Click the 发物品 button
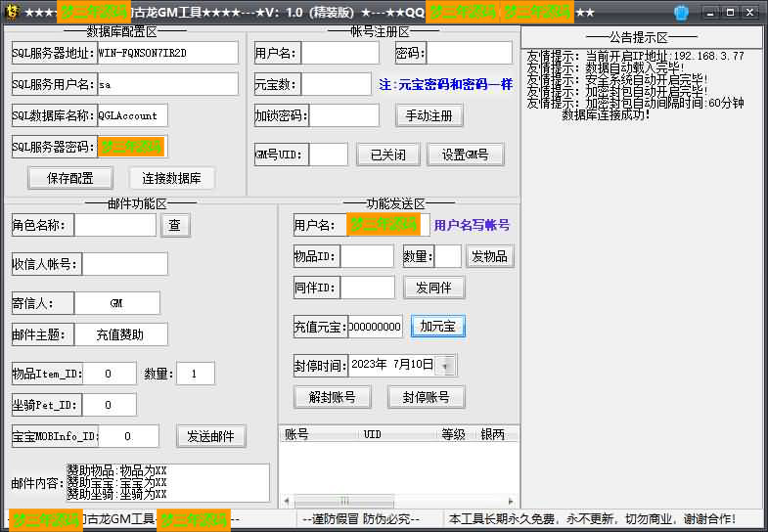 point(490,256)
